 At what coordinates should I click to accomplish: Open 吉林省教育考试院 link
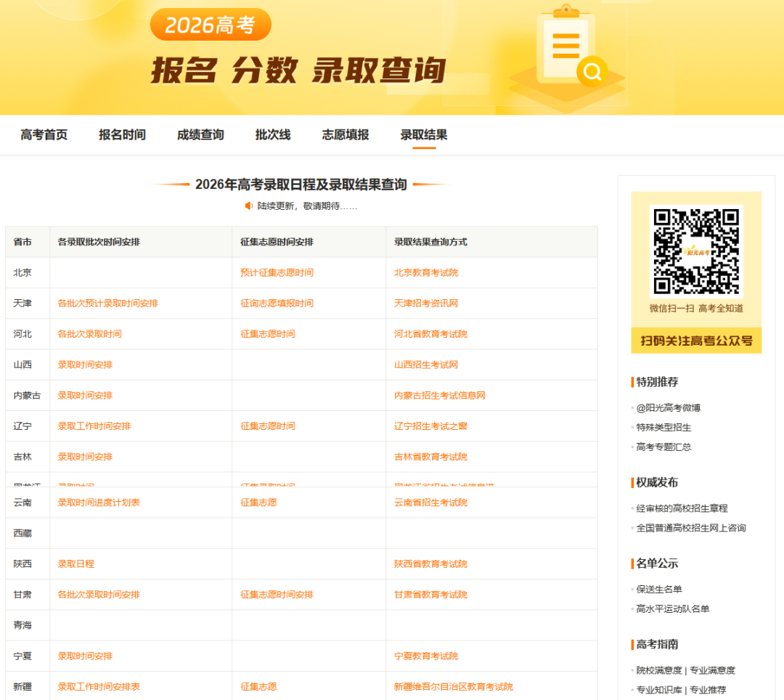[430, 457]
